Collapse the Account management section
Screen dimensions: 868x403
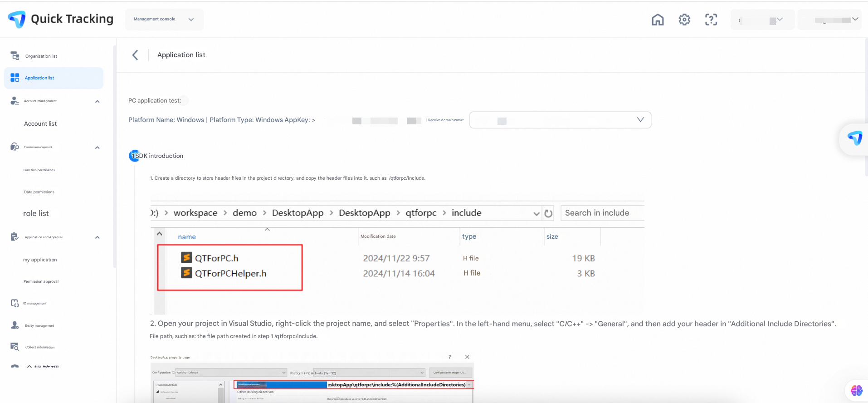coord(98,101)
